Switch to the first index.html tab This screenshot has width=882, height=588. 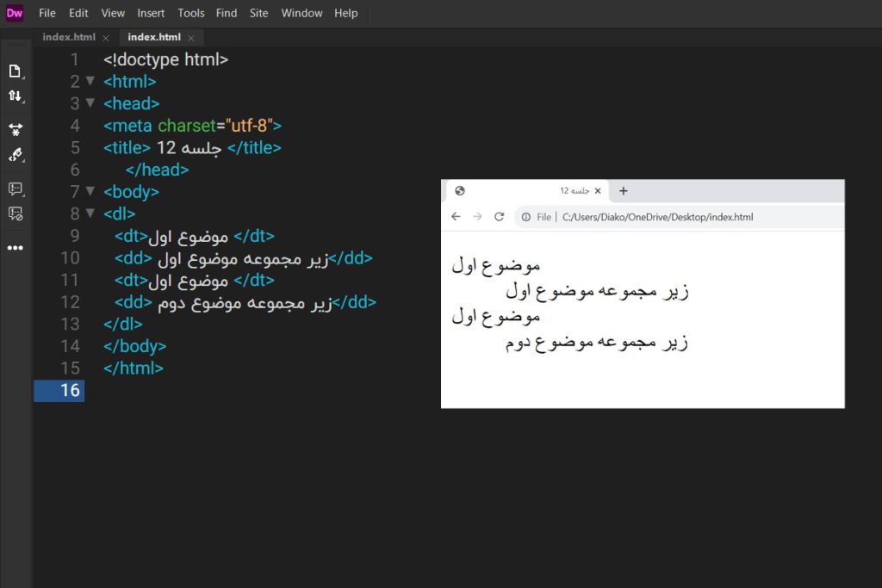[x=69, y=37]
